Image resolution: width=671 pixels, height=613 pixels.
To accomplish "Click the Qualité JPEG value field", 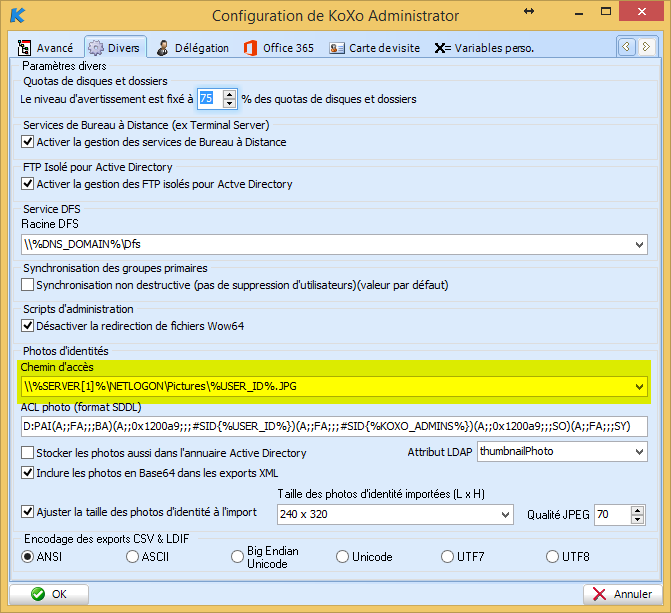I will coord(613,514).
